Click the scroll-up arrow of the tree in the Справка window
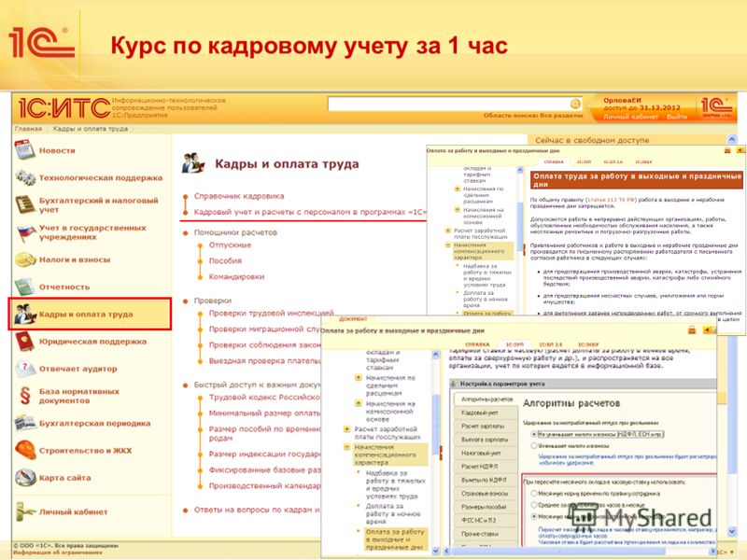 click(x=520, y=171)
